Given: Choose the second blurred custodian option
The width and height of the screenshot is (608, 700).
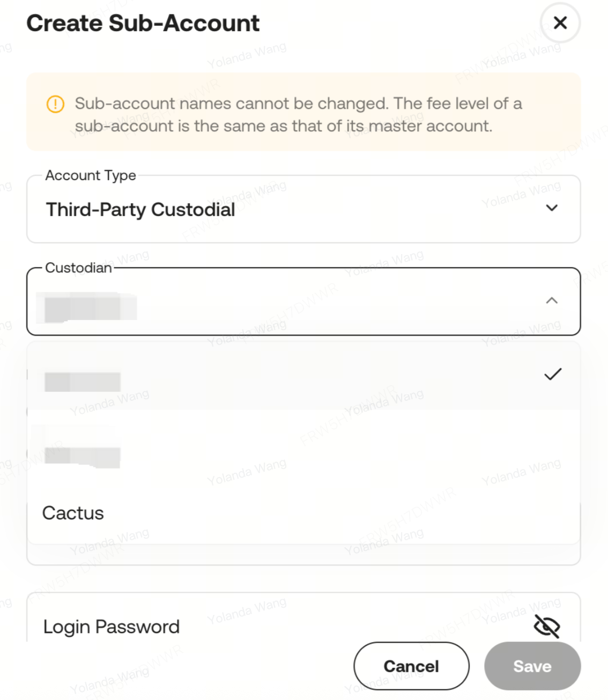Looking at the screenshot, I should click(x=83, y=456).
